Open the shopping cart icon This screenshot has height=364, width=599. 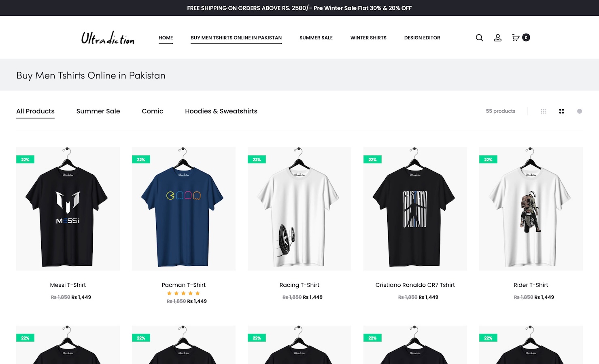coord(516,38)
